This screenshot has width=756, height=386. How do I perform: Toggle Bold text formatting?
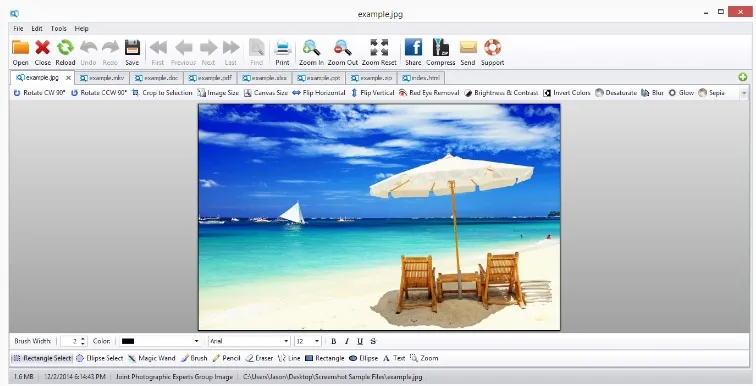click(334, 341)
